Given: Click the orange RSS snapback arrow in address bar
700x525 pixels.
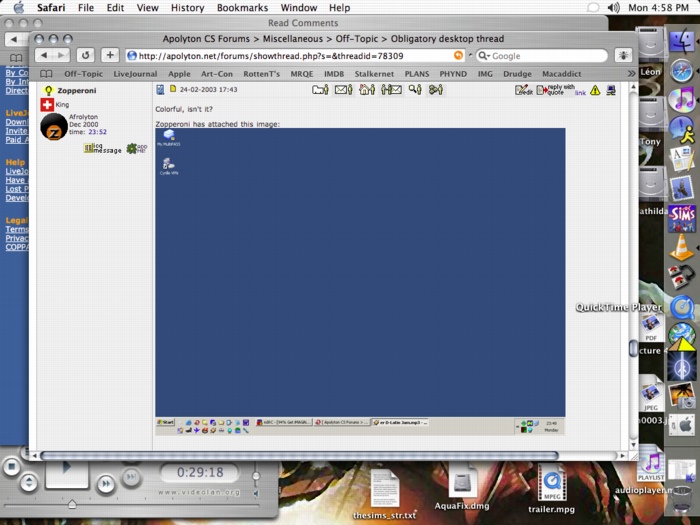Looking at the screenshot, I should (459, 56).
